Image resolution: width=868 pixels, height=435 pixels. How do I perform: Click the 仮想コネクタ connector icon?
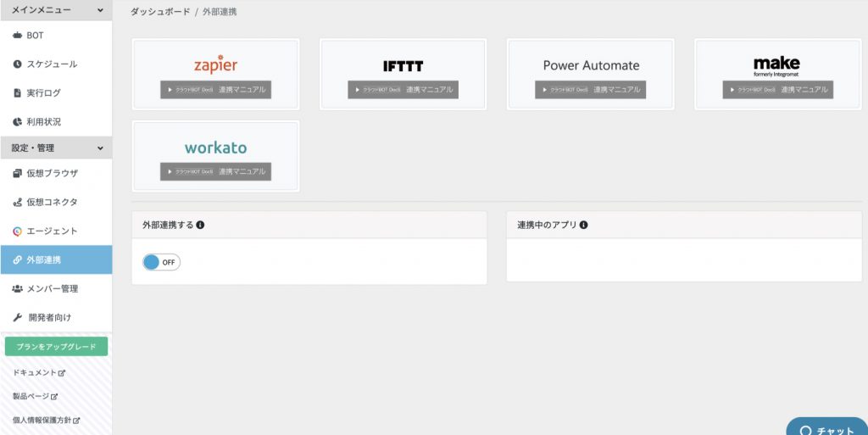17,203
